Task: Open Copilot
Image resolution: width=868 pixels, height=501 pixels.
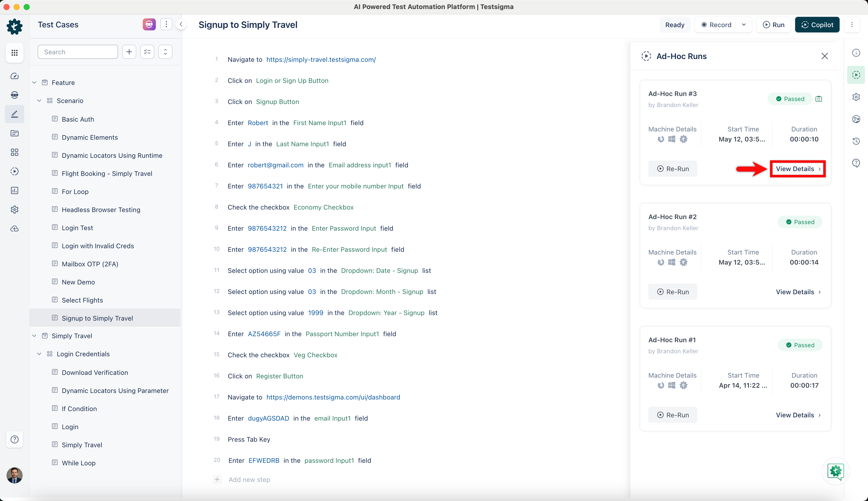Action: point(817,25)
